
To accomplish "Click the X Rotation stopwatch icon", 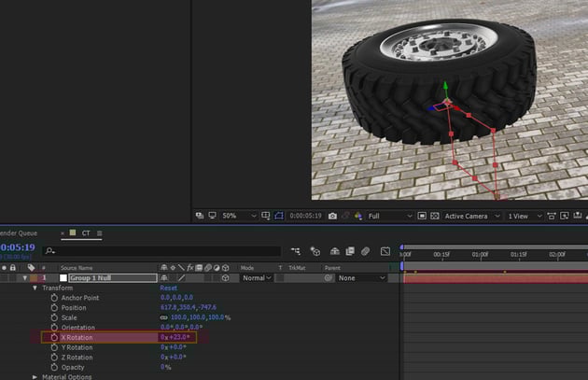I will pyautogui.click(x=54, y=337).
